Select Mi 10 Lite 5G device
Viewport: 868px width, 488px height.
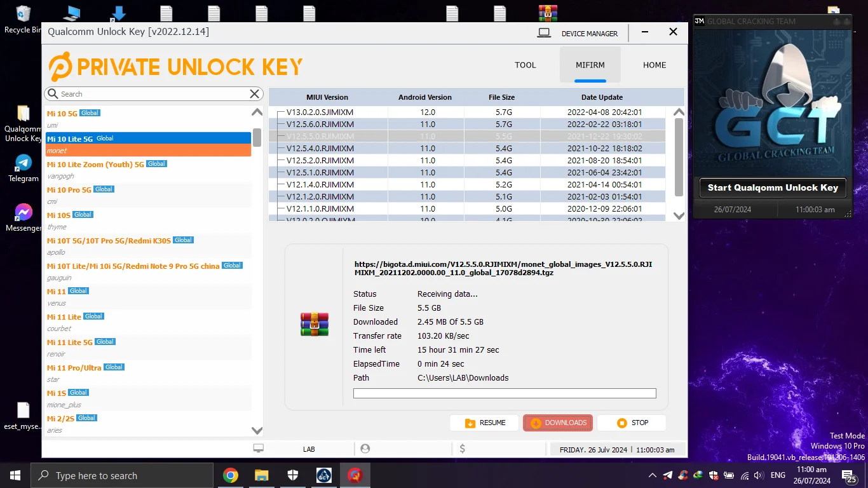pyautogui.click(x=149, y=139)
